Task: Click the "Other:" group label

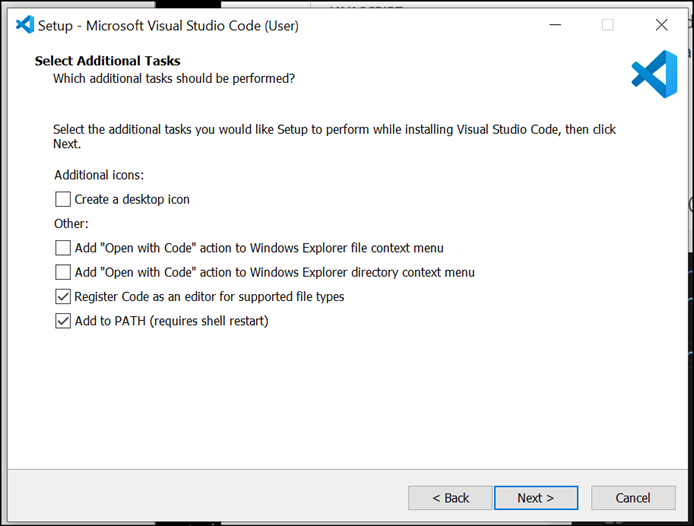Action: click(x=71, y=223)
